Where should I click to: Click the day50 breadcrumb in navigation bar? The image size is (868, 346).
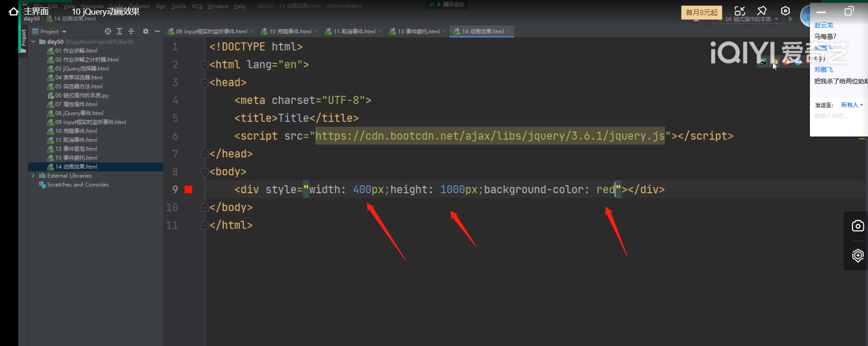[x=32, y=19]
